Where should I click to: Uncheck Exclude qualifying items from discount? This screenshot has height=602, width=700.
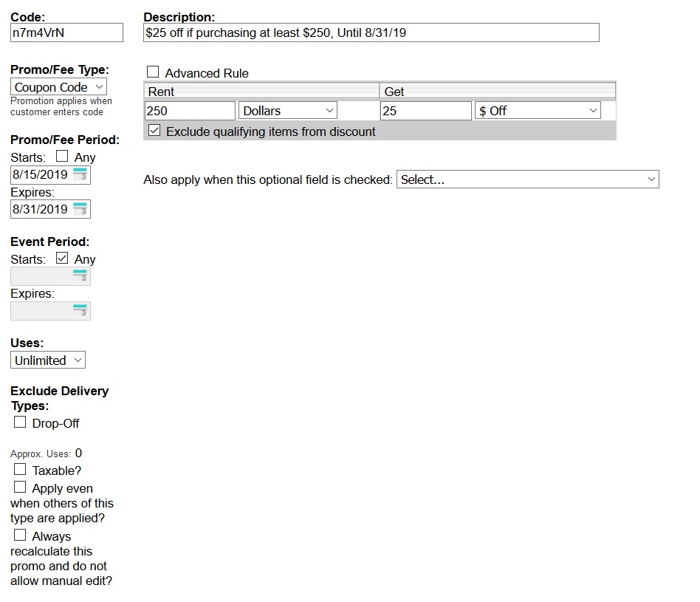154,131
